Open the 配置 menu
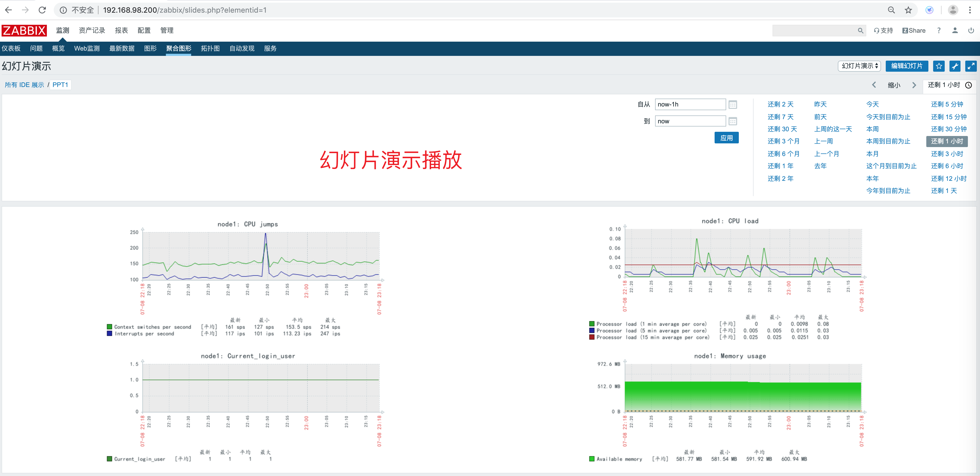The height and width of the screenshot is (476, 980). (144, 30)
